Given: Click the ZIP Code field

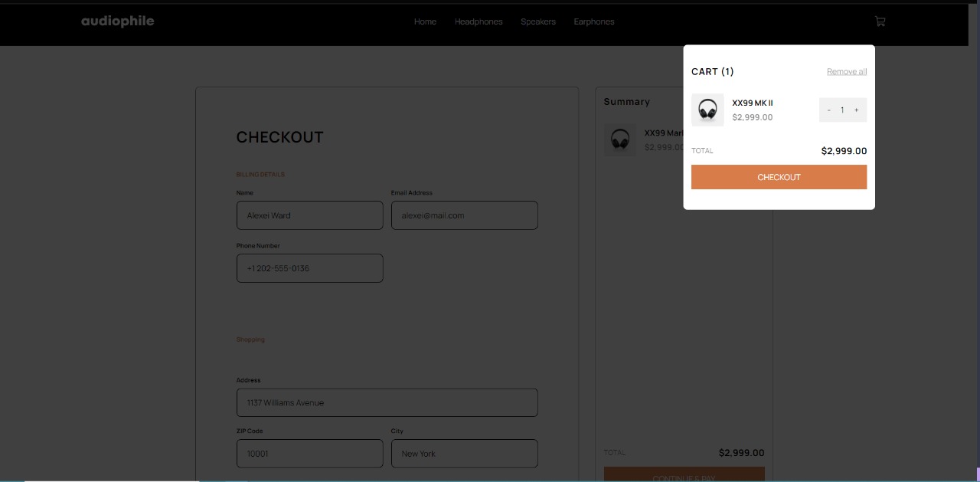Looking at the screenshot, I should [309, 454].
